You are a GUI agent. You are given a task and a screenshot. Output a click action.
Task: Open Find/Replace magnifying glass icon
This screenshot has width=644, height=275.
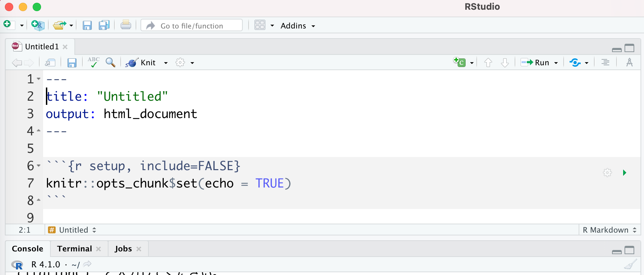(110, 62)
